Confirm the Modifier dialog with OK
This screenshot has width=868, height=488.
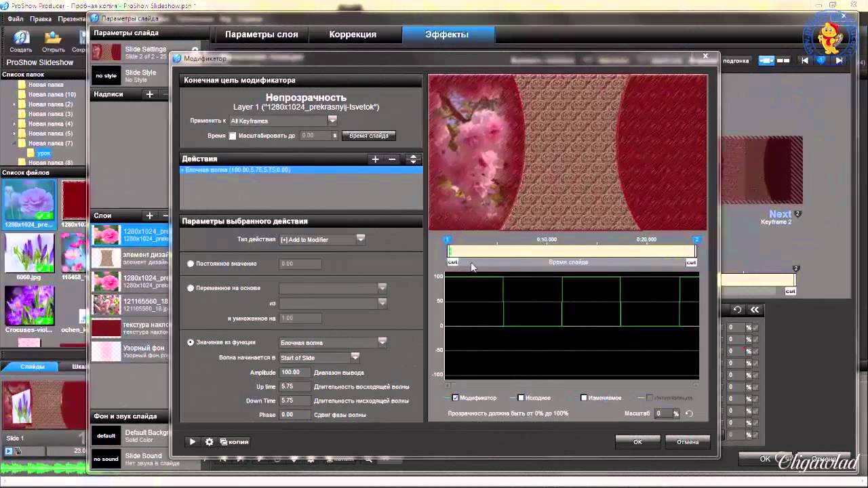pyautogui.click(x=637, y=442)
